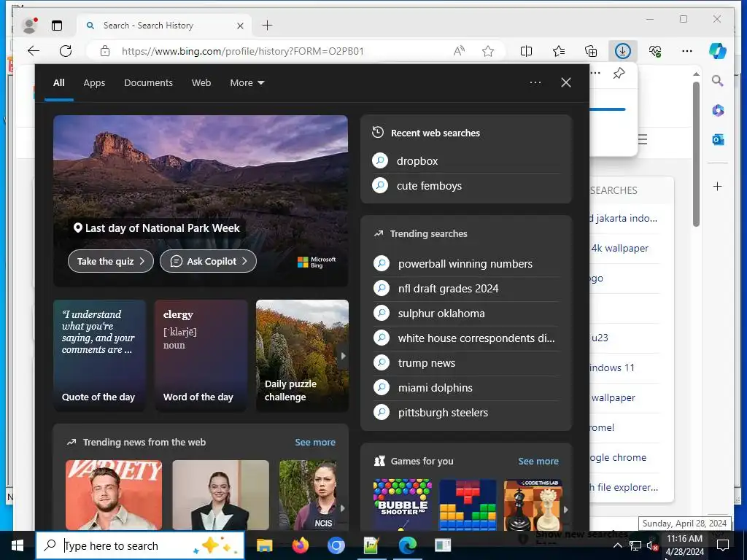Search trending nfl draft grades 2024
Viewport: 747px width, 560px height.
coord(466,289)
